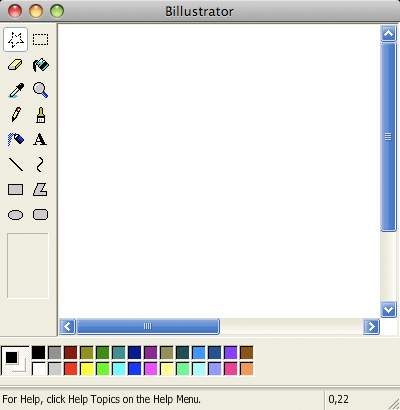Viewport: 400px width, 410px height.
Task: Choose the Polygon shape tool
Action: coord(40,189)
